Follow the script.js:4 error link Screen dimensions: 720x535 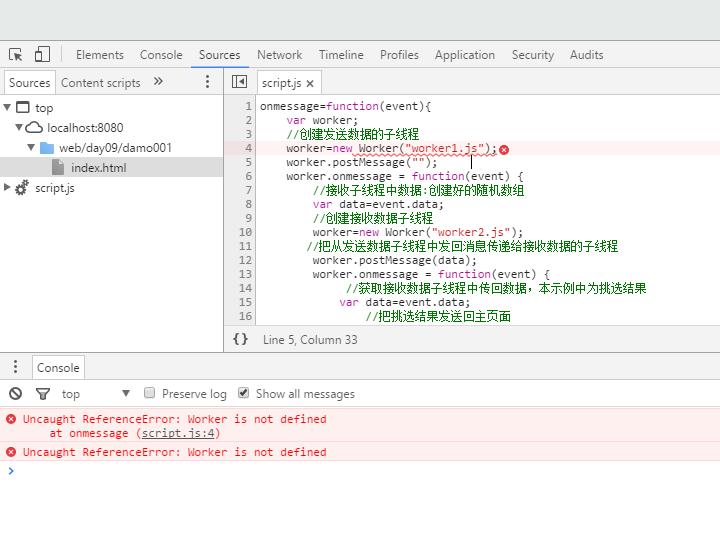[178, 433]
